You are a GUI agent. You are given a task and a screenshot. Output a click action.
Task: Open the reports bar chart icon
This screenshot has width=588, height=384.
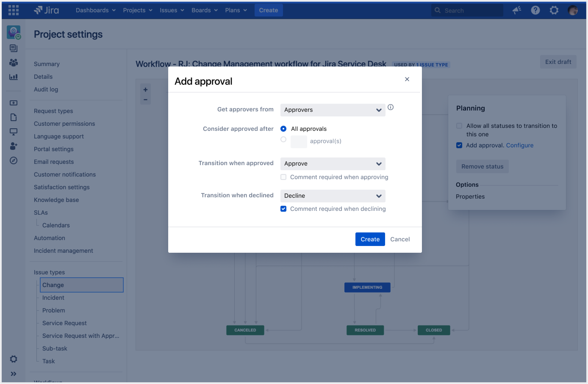pyautogui.click(x=13, y=77)
